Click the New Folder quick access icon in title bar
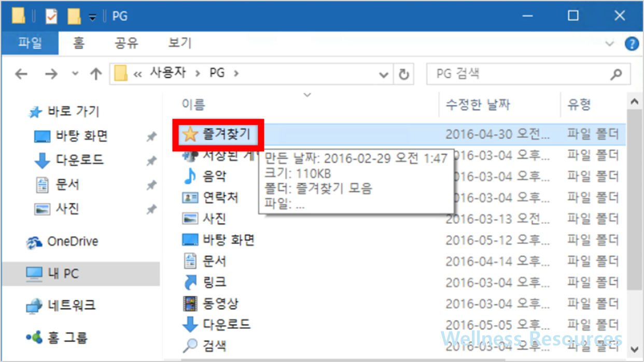 pyautogui.click(x=74, y=17)
